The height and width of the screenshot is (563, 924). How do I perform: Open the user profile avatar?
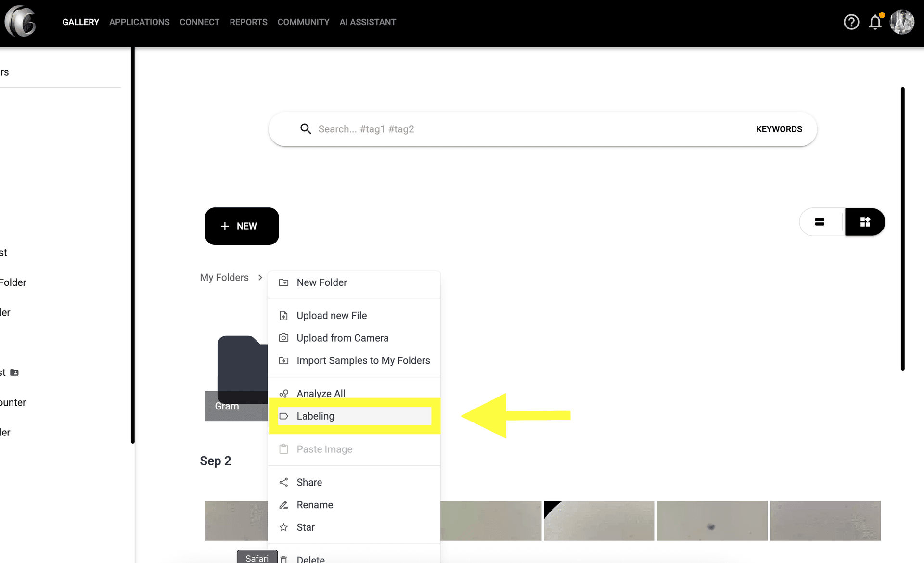[902, 22]
